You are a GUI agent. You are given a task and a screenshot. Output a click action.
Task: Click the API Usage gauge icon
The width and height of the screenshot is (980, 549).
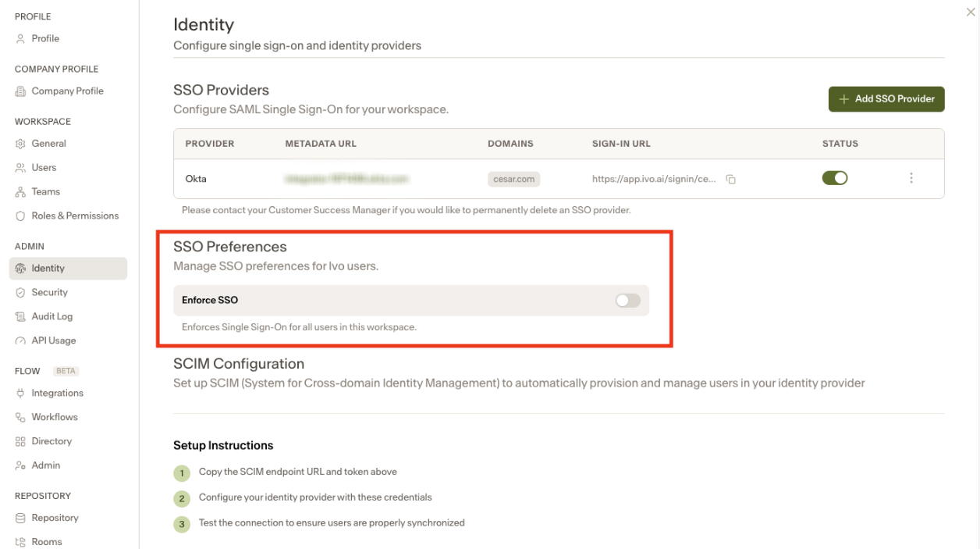[20, 341]
